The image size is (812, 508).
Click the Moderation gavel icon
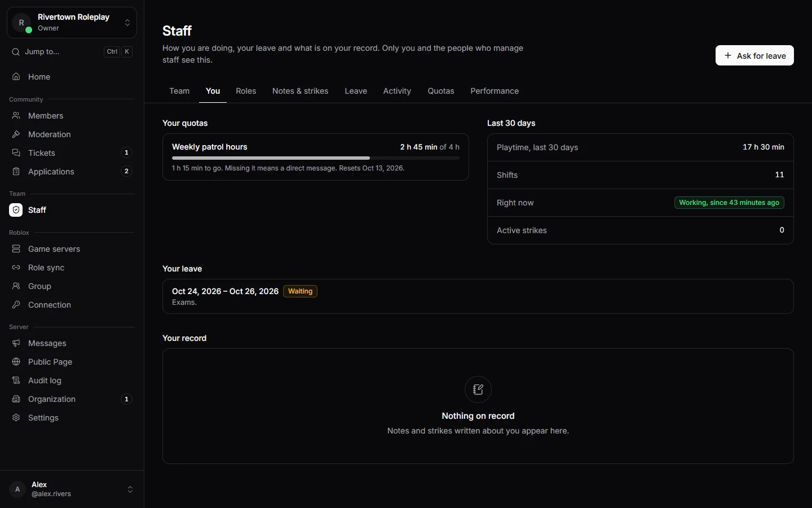(16, 134)
